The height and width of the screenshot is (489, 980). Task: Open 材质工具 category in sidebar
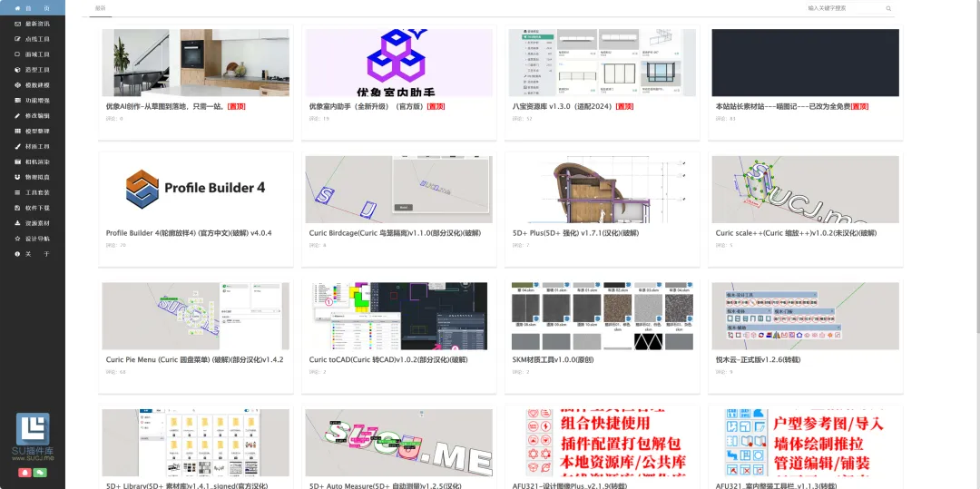pos(33,146)
